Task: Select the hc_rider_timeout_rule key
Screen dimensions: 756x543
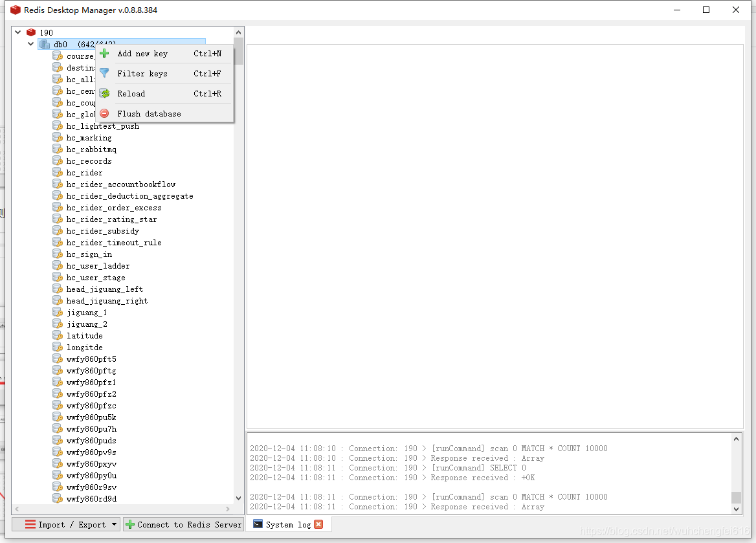Action: pyautogui.click(x=114, y=243)
